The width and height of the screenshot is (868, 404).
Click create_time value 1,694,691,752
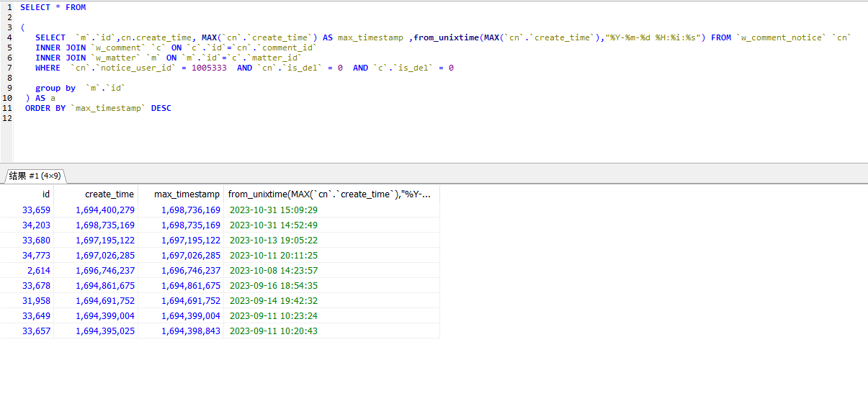105,301
